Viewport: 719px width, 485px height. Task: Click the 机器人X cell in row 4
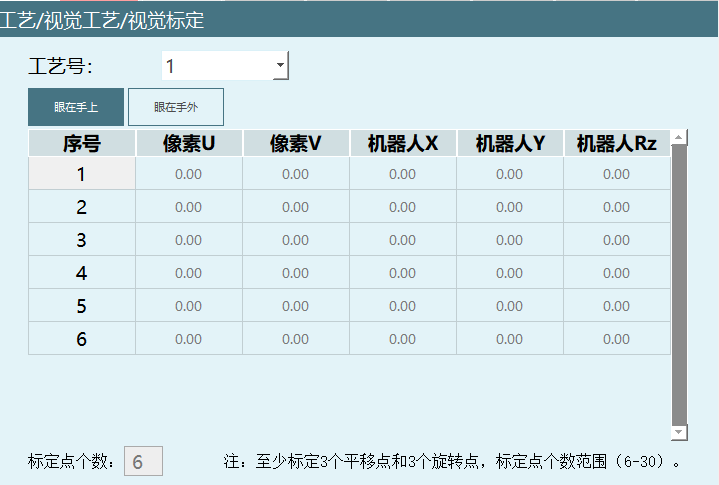pyautogui.click(x=403, y=273)
